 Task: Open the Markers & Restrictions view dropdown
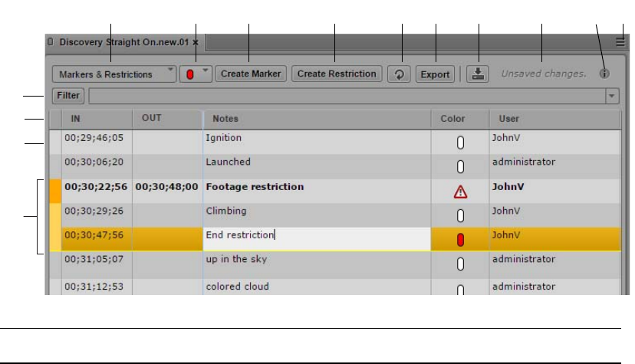coord(114,74)
